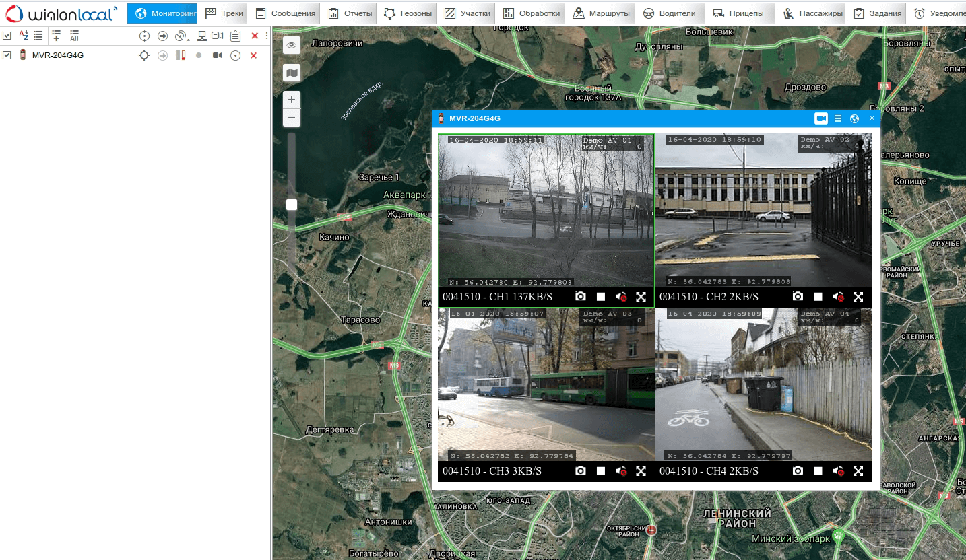Toggle the select-all units checkbox
The height and width of the screenshot is (560, 966).
(7, 36)
